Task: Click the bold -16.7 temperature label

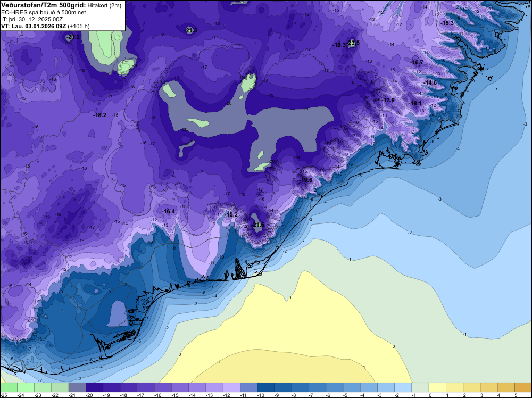Action: [x=417, y=62]
